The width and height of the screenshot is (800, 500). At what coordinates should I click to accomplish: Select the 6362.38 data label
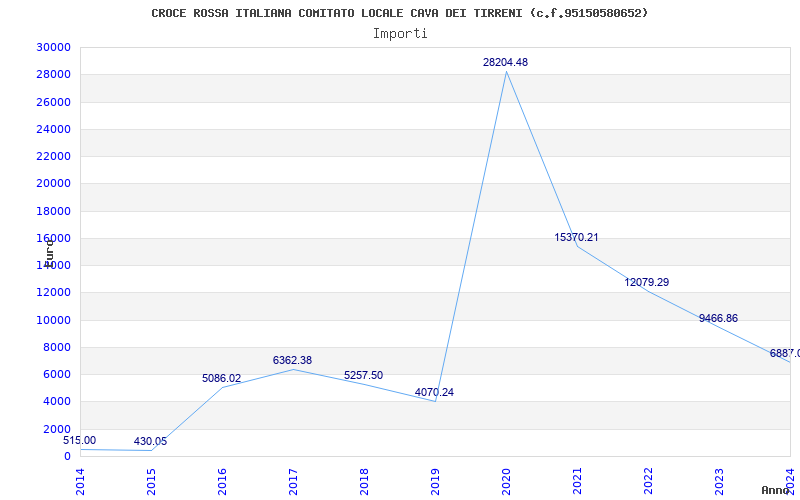click(292, 360)
